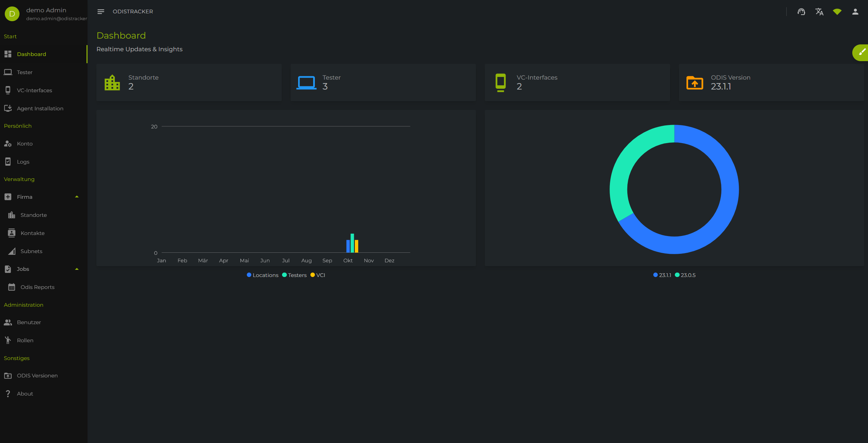Image resolution: width=868 pixels, height=443 pixels.
Task: Open the Tester summary card
Action: click(383, 82)
